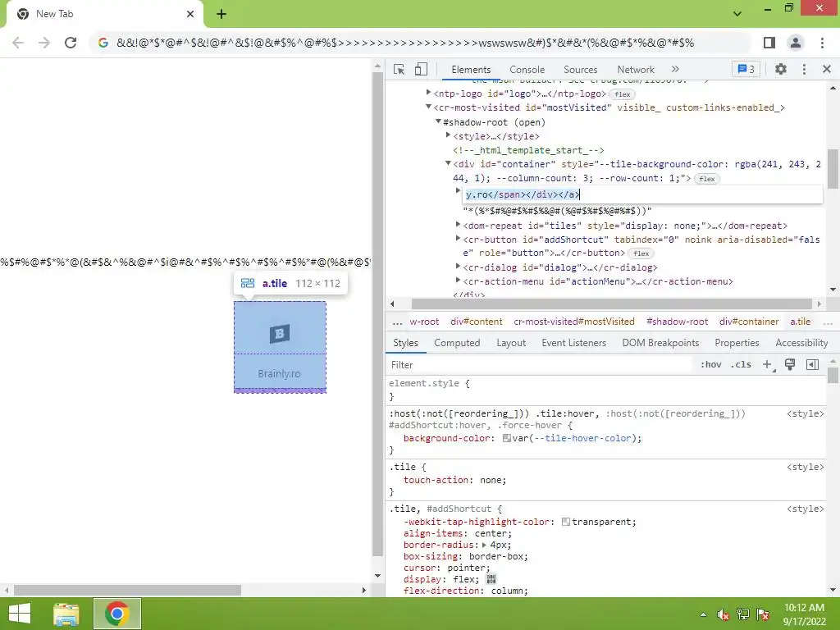Expand the style element node
The height and width of the screenshot is (630, 840).
click(x=449, y=135)
